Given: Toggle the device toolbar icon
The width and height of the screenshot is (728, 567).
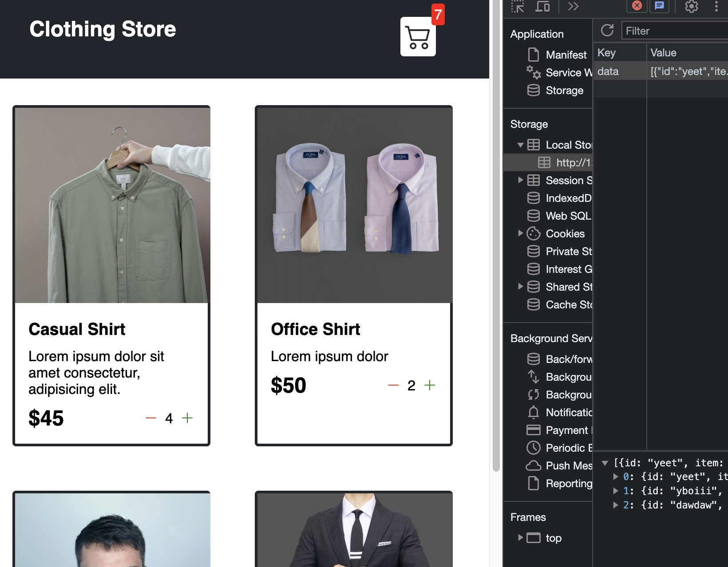Looking at the screenshot, I should (x=542, y=7).
